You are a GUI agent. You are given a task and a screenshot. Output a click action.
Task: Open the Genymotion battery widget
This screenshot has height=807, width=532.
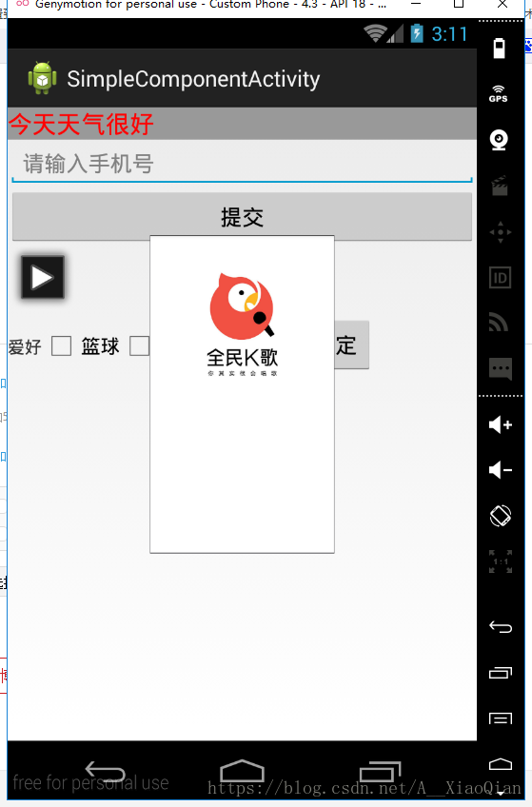[499, 49]
